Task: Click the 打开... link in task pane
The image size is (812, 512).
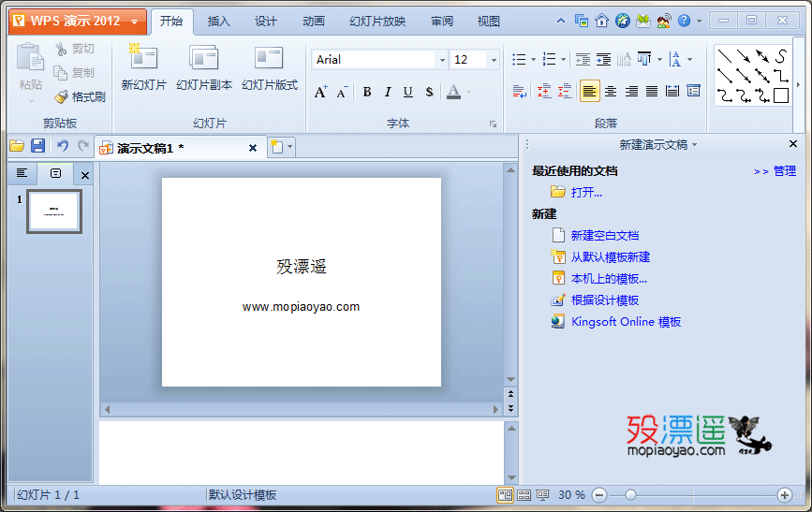Action: point(586,193)
